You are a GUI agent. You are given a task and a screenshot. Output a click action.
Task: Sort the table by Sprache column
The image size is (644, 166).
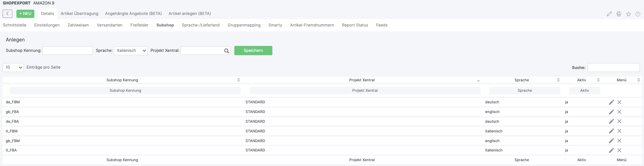coord(522,80)
